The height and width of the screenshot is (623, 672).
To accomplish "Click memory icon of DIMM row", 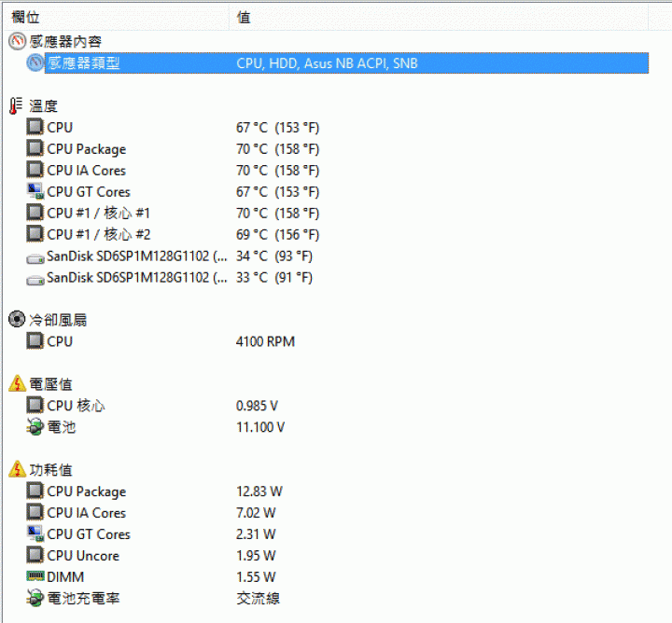I will coord(35,576).
